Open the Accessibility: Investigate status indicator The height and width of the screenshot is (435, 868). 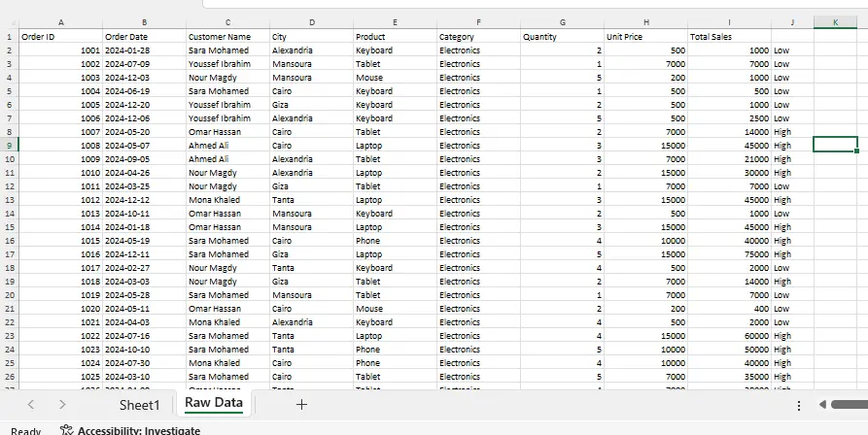pos(130,430)
